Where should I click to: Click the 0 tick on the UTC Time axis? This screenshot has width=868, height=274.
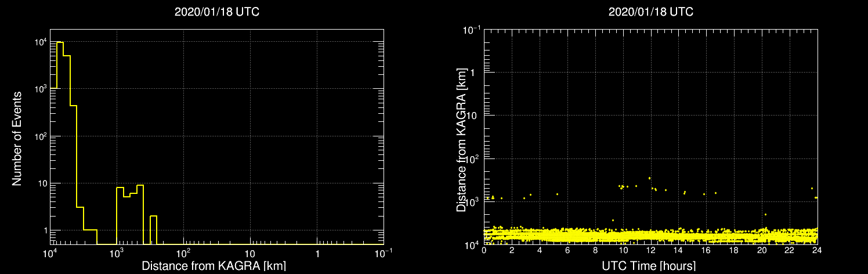click(x=484, y=251)
